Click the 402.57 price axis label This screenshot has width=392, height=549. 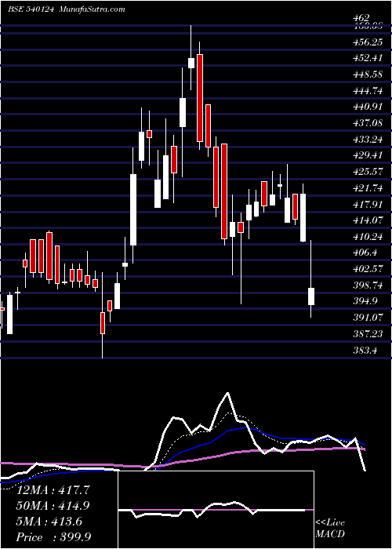pyautogui.click(x=368, y=269)
